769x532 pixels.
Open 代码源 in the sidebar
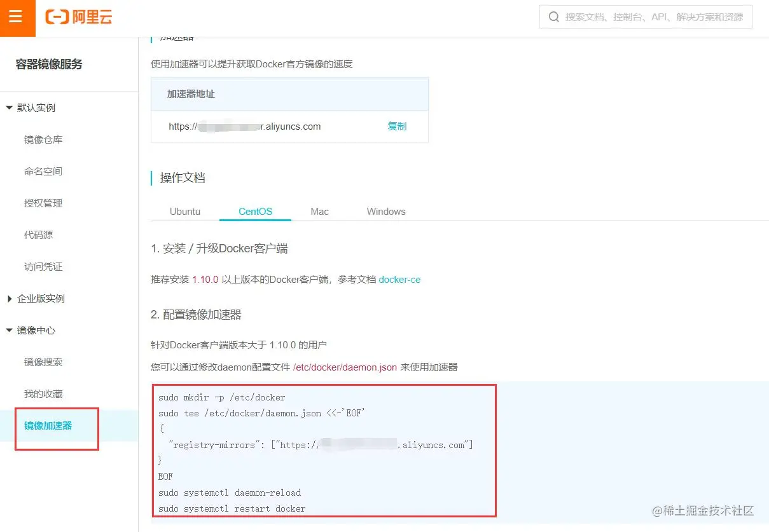pos(39,235)
